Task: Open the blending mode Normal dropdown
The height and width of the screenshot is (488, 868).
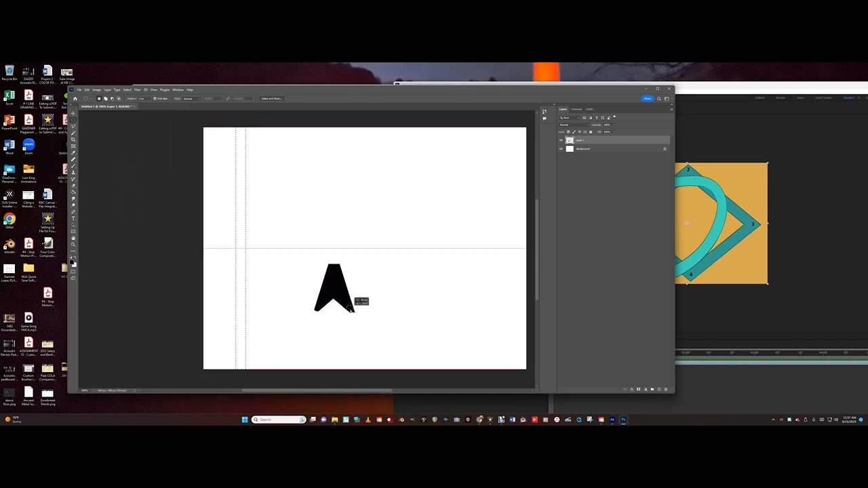Action: click(x=574, y=125)
